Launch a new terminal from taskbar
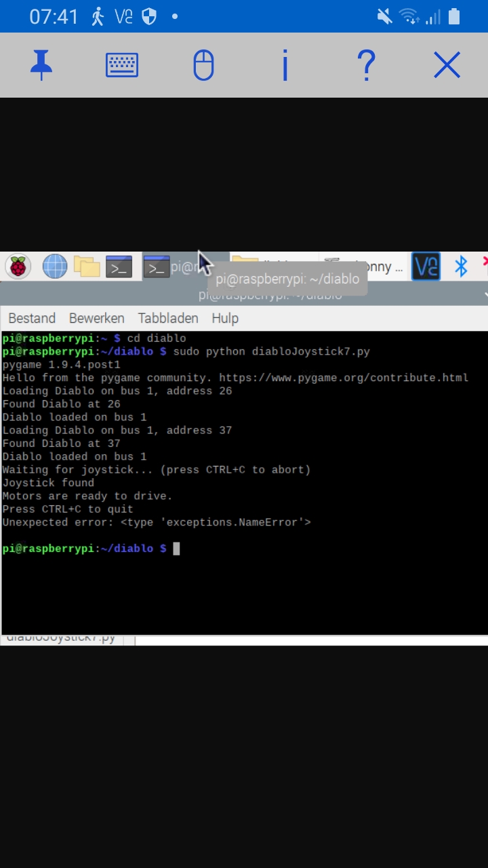This screenshot has height=868, width=488. coord(119,267)
